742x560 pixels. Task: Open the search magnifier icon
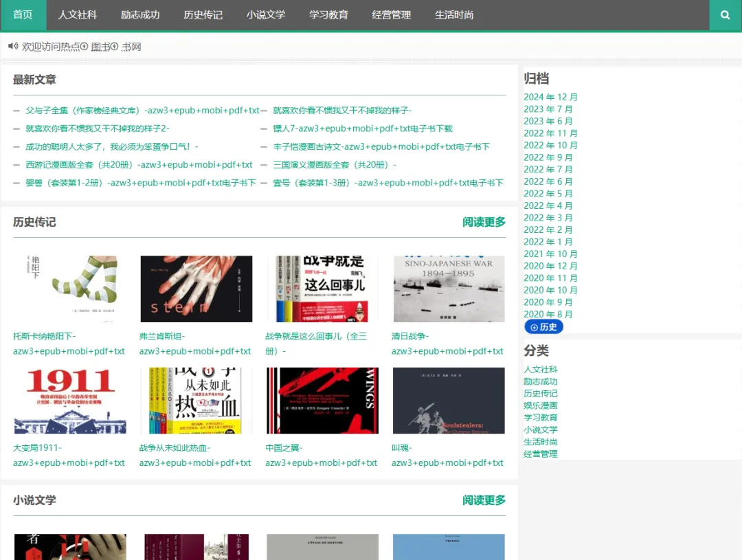pos(725,15)
